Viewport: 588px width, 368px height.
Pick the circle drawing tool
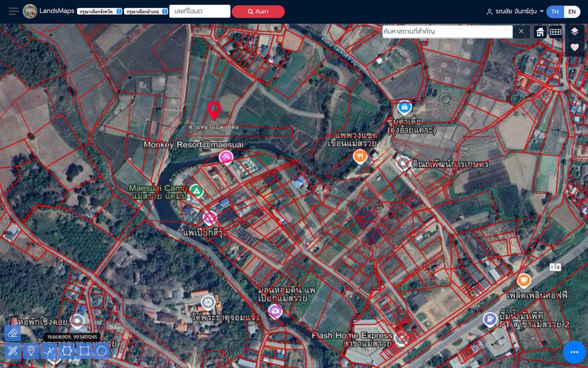[102, 351]
